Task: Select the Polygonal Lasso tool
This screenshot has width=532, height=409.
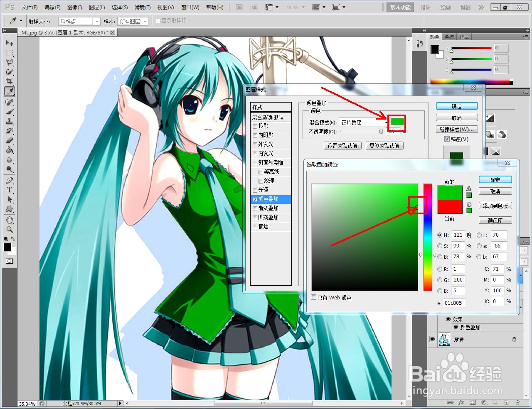Action: click(x=10, y=62)
